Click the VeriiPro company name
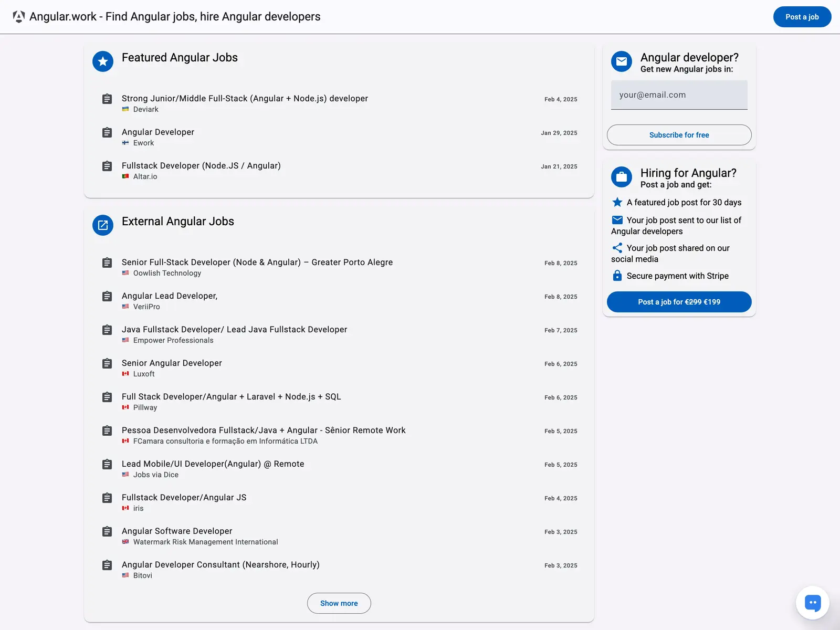The image size is (840, 630). pyautogui.click(x=146, y=307)
